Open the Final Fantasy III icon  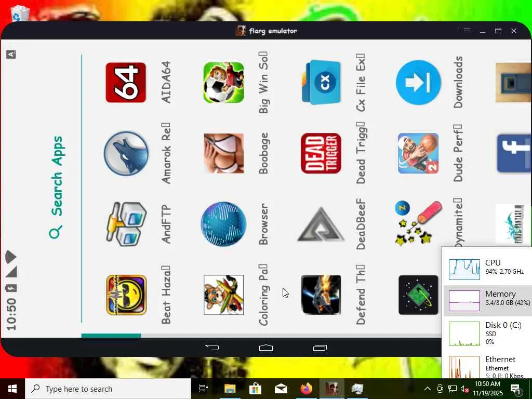click(513, 224)
